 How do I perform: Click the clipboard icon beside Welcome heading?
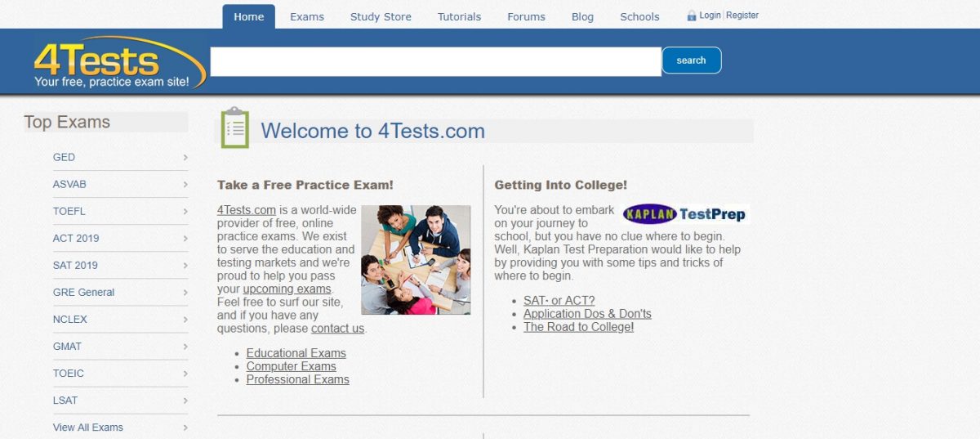click(x=235, y=128)
